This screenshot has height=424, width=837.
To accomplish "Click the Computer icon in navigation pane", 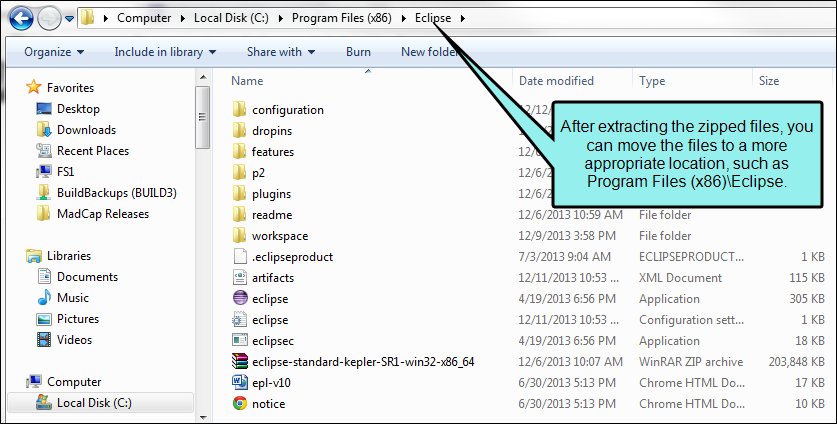I will pos(34,382).
